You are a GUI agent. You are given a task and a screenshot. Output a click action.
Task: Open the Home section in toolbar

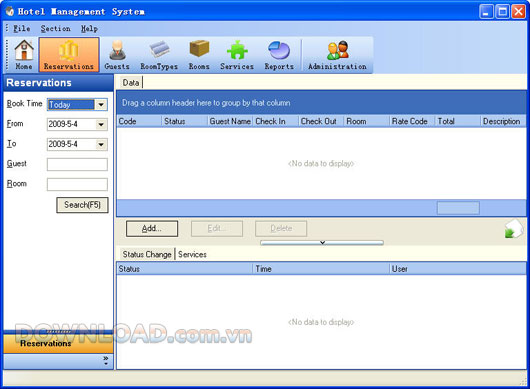(x=24, y=55)
